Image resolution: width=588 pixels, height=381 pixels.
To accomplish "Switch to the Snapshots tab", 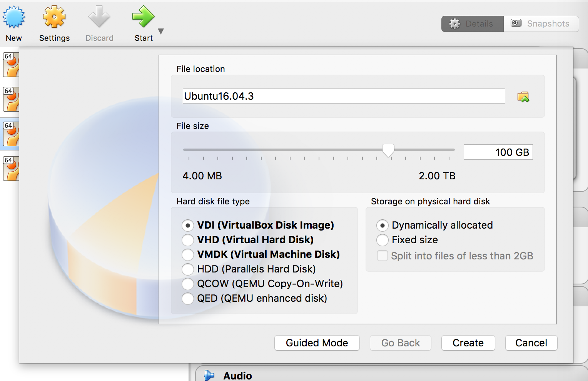I will click(x=541, y=23).
